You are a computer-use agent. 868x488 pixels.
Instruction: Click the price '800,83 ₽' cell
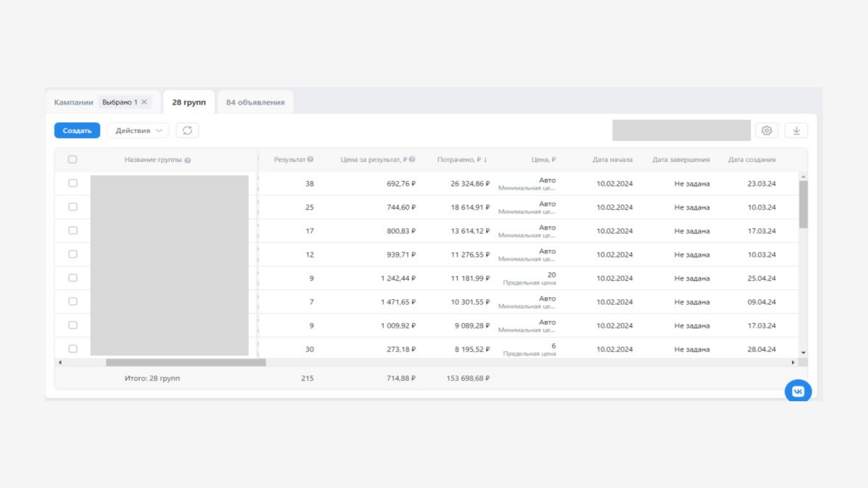point(401,231)
